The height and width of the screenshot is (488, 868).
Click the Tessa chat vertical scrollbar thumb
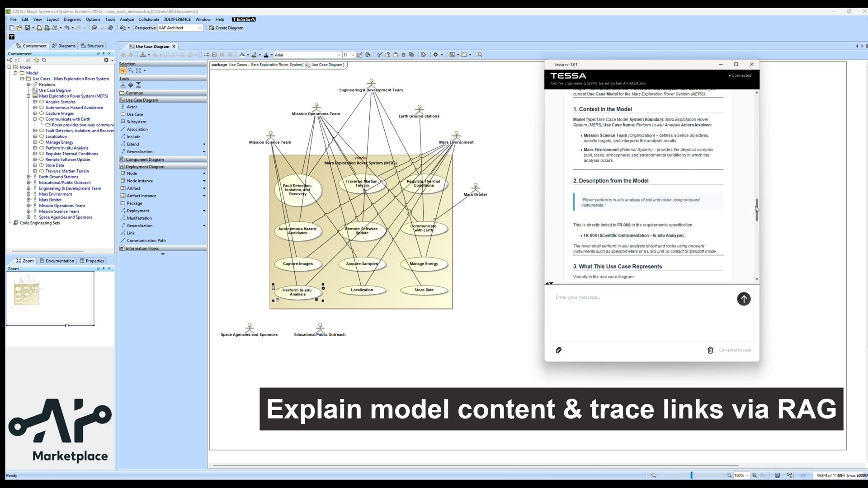coord(757,210)
